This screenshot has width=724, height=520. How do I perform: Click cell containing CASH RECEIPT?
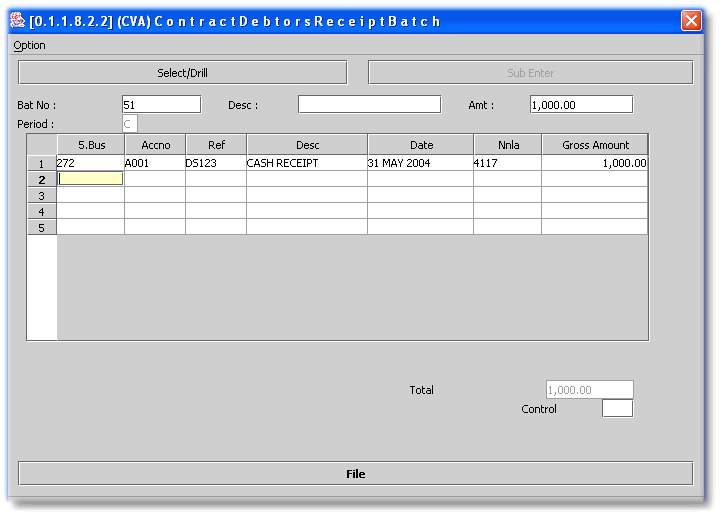[x=307, y=163]
